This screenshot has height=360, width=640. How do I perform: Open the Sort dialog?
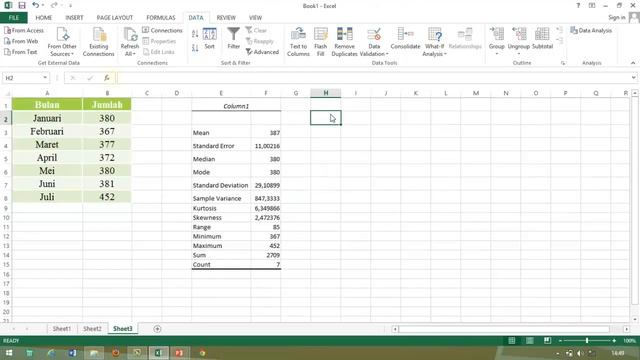209,39
